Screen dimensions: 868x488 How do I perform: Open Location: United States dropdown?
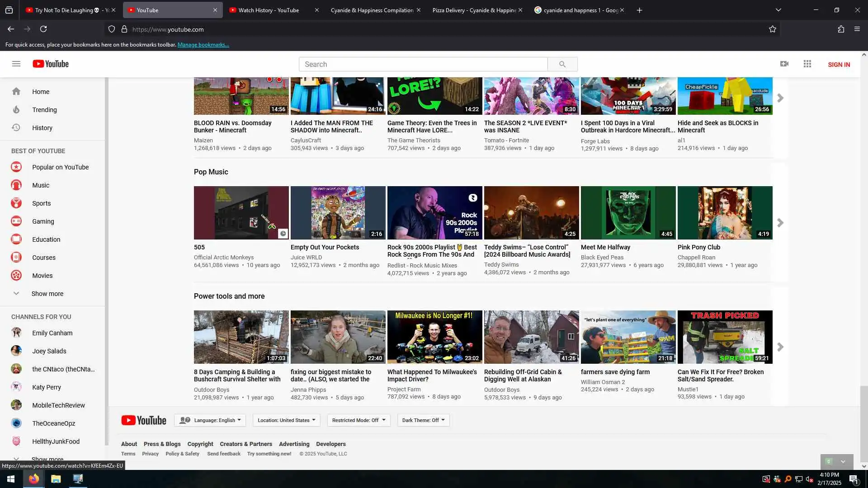[x=286, y=420]
